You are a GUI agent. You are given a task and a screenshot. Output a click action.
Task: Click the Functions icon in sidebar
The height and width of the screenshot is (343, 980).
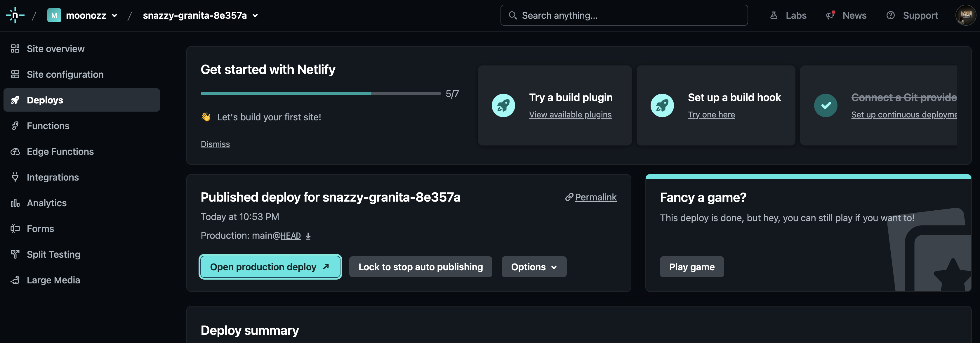[x=15, y=126]
